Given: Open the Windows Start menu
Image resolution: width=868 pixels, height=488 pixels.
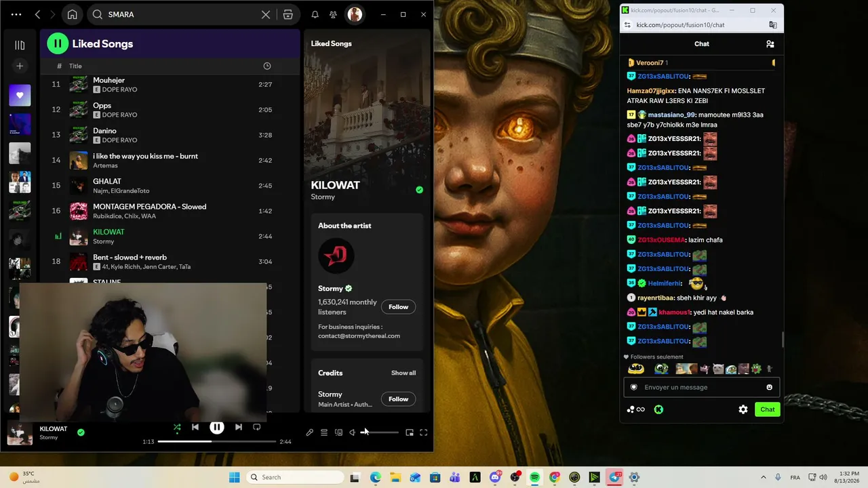Looking at the screenshot, I should point(234,477).
